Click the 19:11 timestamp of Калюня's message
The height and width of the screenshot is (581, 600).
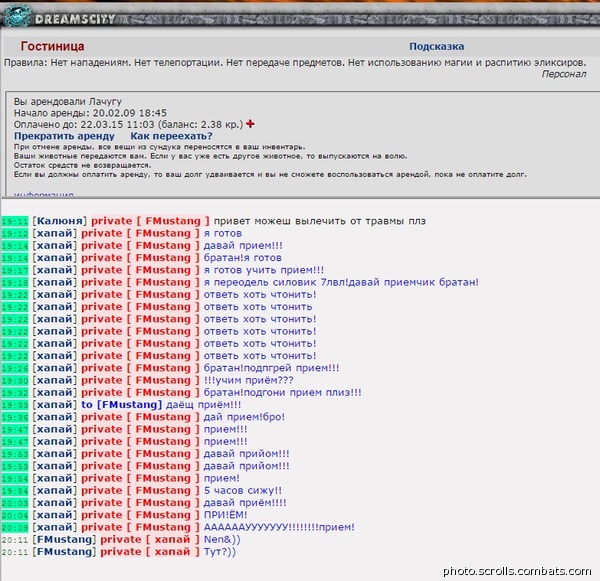click(x=15, y=222)
